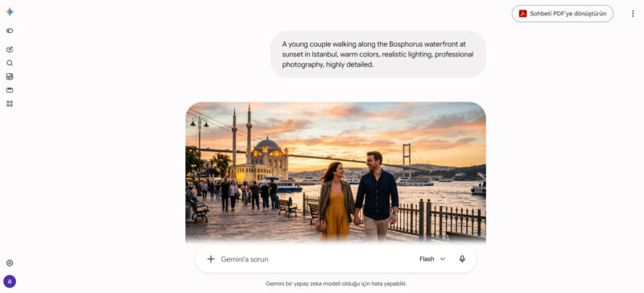644x293 pixels.
Task: Open the search chats magnifier icon
Action: point(10,63)
